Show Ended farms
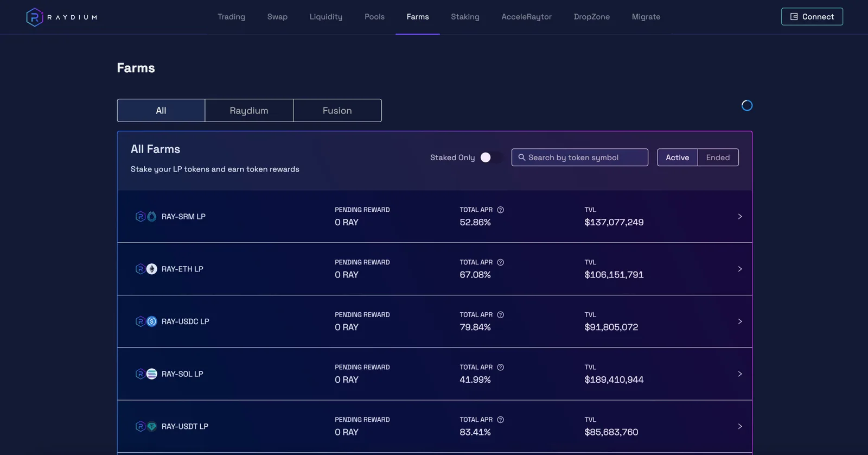 coord(718,157)
